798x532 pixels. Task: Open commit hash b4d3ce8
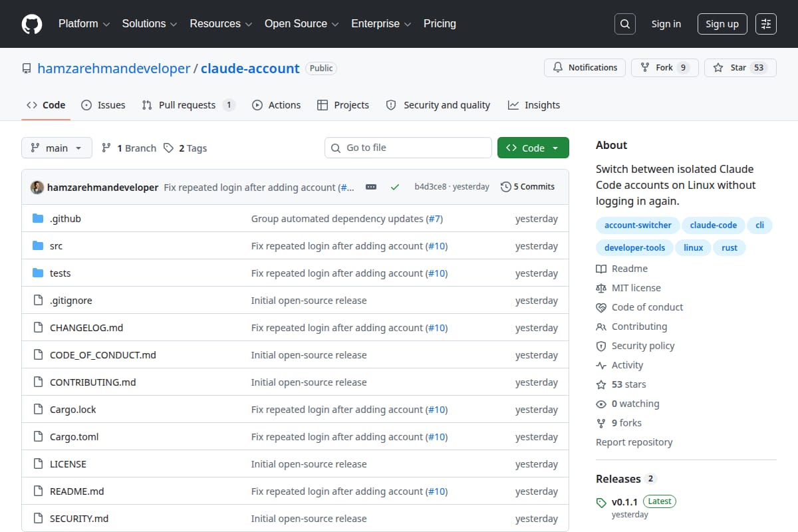430,187
